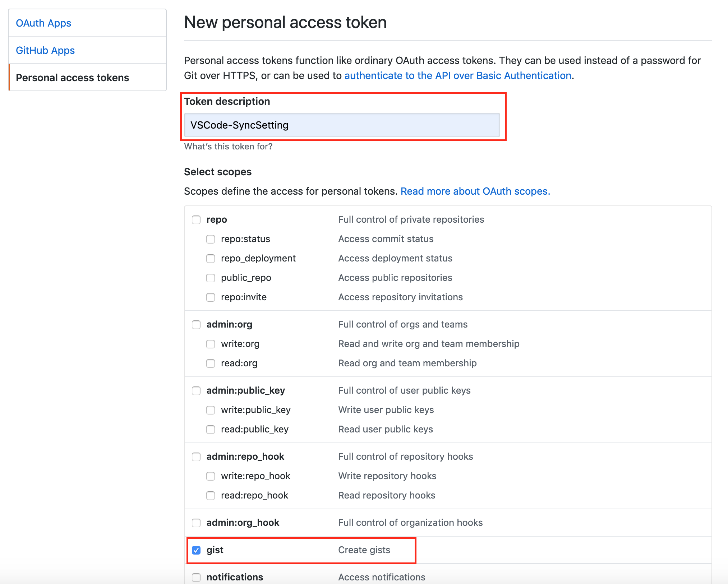Screen dimensions: 728x584
Task: Enable the write:repo_hook scope
Action: click(211, 476)
